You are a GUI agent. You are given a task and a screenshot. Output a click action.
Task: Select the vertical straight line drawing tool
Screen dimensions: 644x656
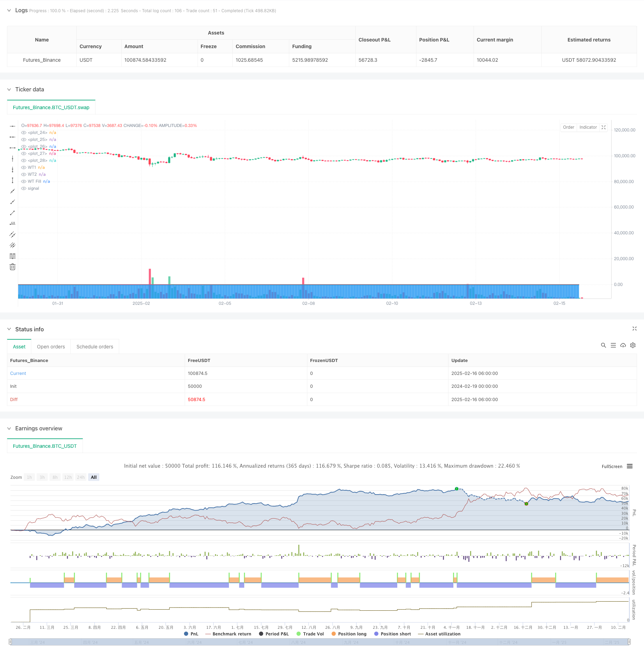[x=13, y=159]
